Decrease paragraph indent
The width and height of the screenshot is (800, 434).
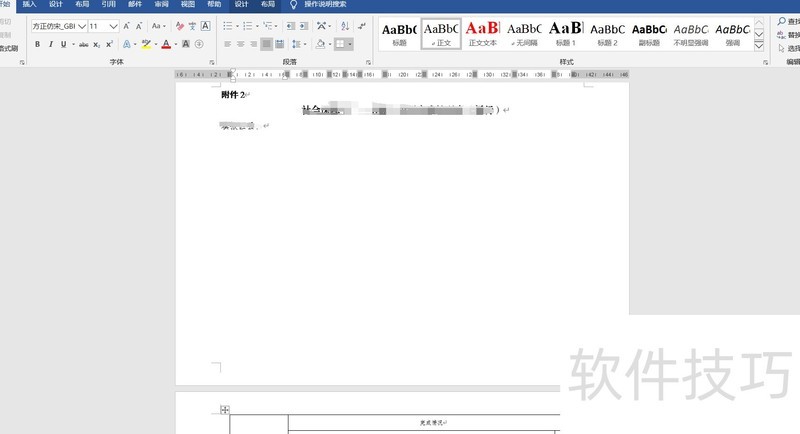click(290, 26)
